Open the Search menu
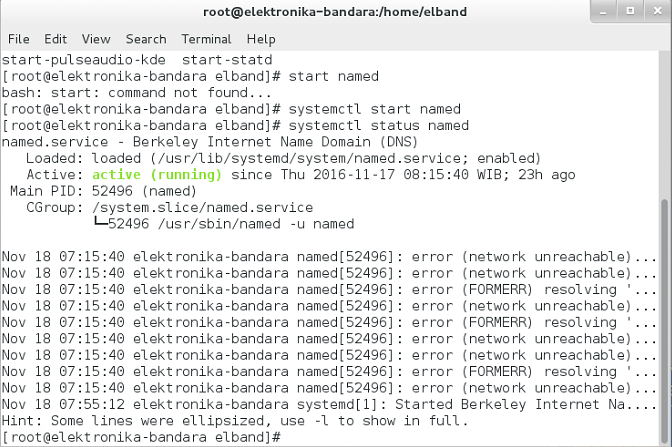The image size is (672, 447). tap(146, 39)
